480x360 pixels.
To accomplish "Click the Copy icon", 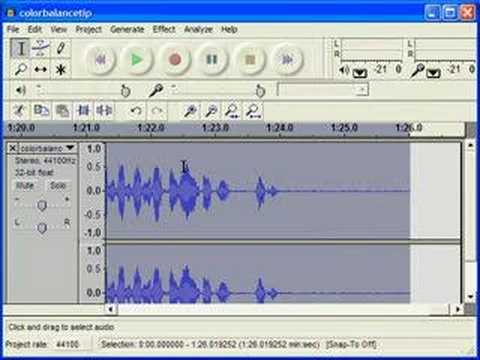I will pos(41,111).
